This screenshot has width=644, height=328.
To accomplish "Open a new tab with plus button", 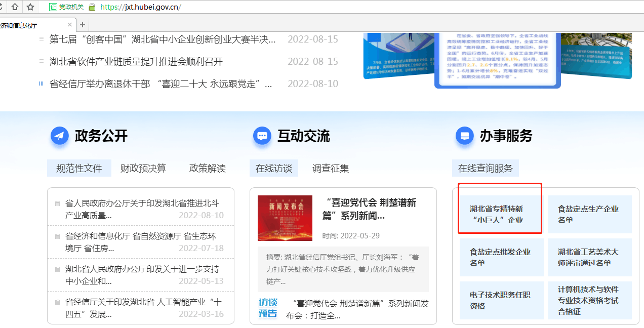I will [83, 25].
